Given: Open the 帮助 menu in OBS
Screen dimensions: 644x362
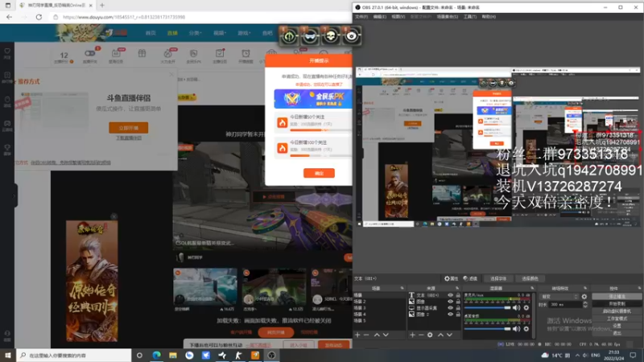Looking at the screenshot, I should pos(489,17).
